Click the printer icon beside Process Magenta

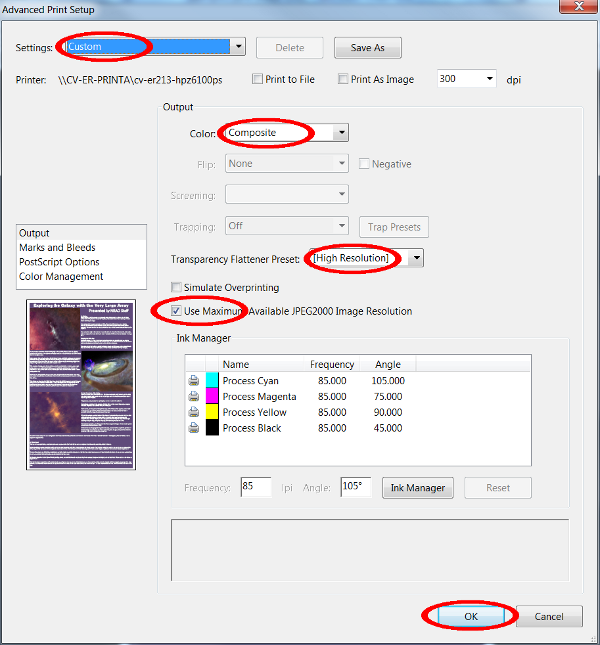[193, 397]
